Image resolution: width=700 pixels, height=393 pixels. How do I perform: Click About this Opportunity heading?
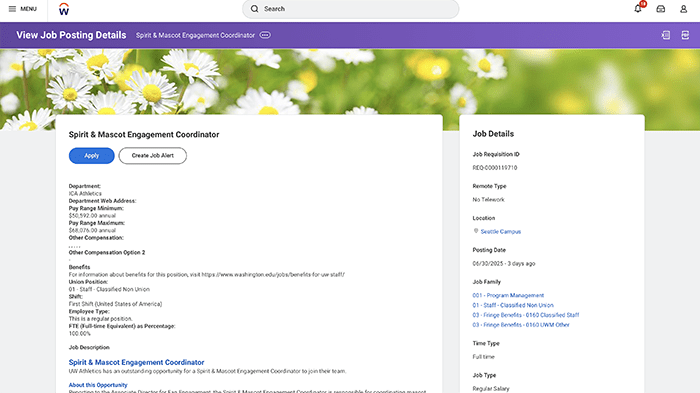pyautogui.click(x=98, y=385)
